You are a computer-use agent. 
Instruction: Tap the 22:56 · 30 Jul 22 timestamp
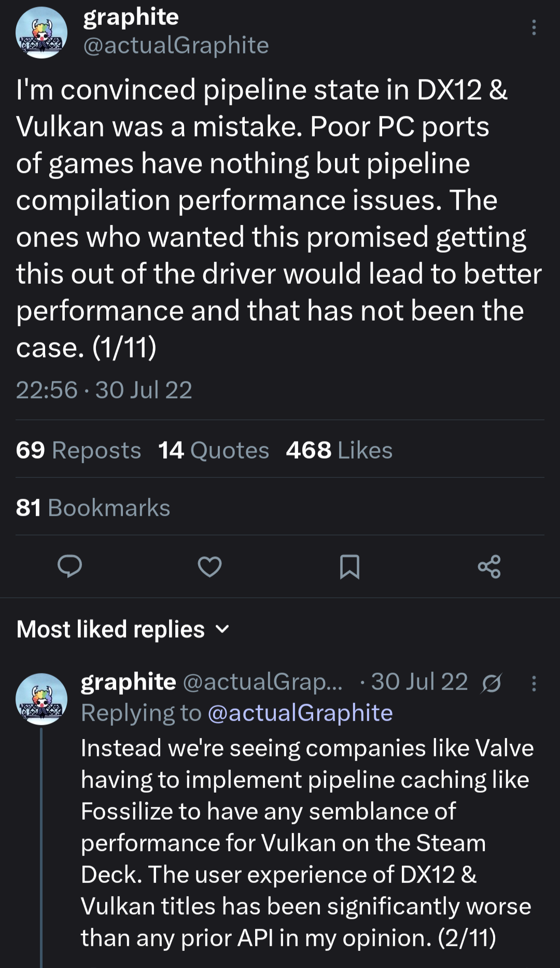point(104,390)
